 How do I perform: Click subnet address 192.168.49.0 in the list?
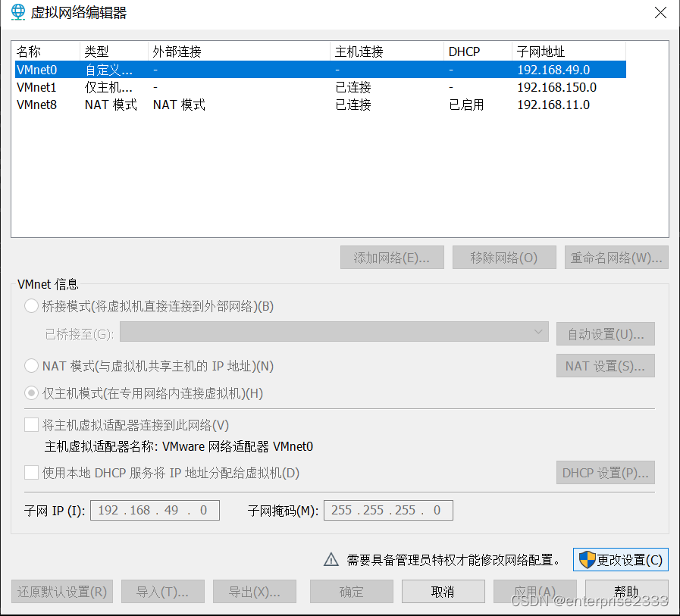click(553, 70)
